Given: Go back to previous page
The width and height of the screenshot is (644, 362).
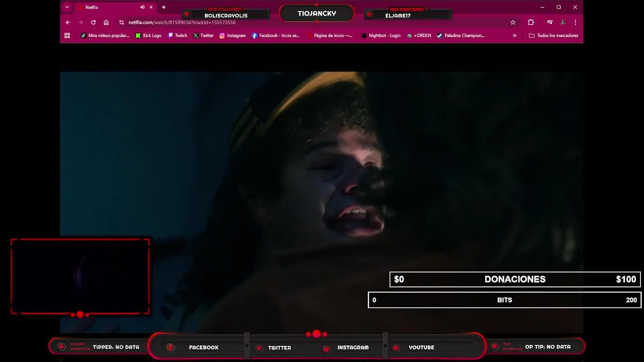Looking at the screenshot, I should click(x=68, y=23).
